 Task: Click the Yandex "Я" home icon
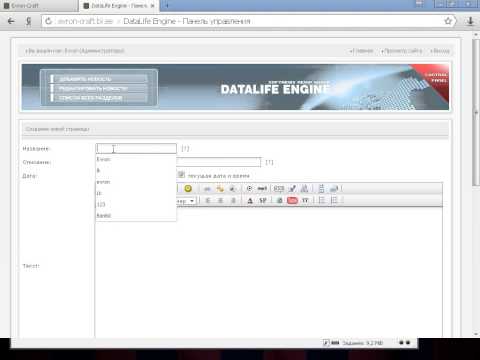(x=29, y=21)
